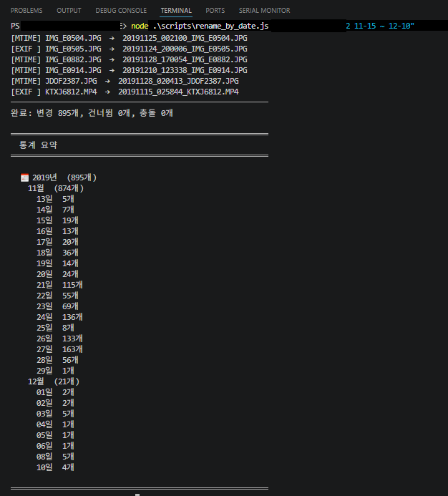The height and width of the screenshot is (496, 448).
Task: Click the node command text in terminal
Action: [140, 26]
